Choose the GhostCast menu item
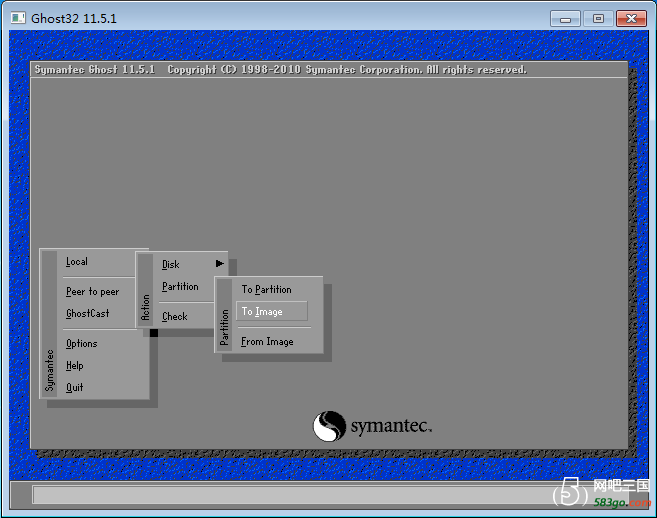Image resolution: width=657 pixels, height=518 pixels. click(88, 313)
